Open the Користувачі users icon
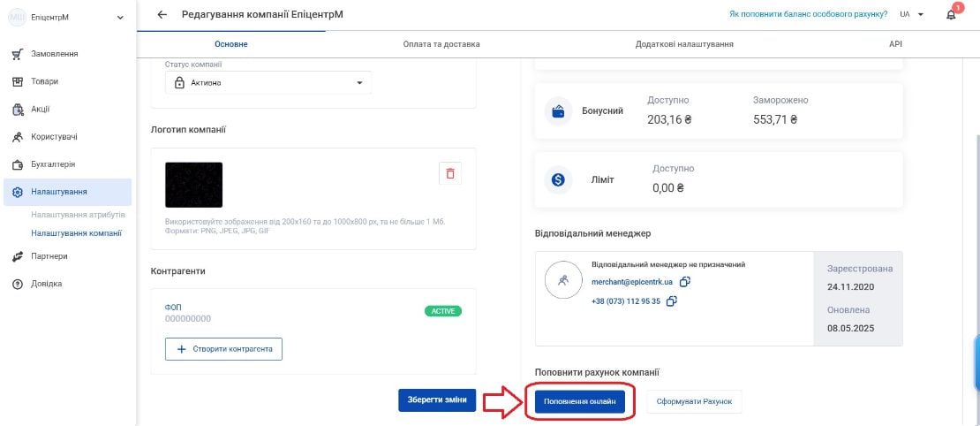This screenshot has width=980, height=426. [x=18, y=137]
